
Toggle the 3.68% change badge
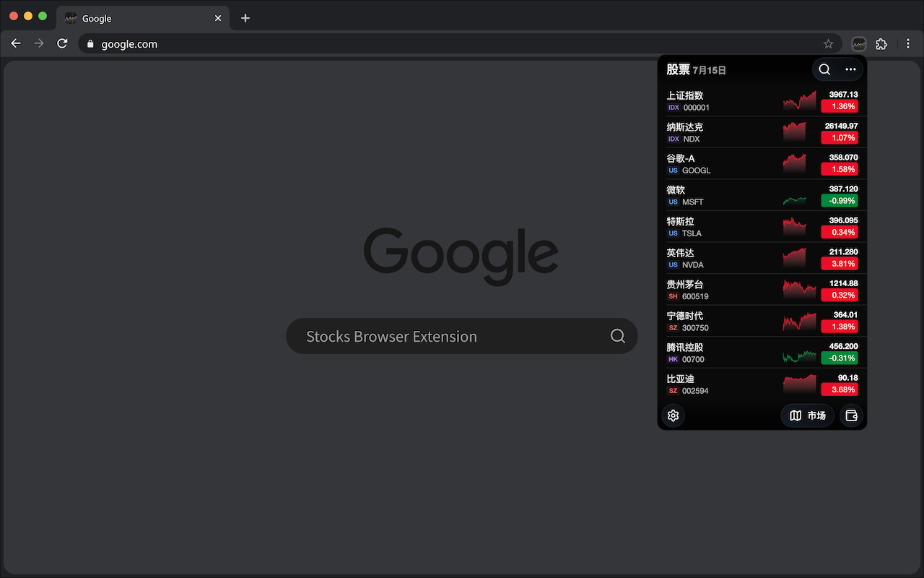pyautogui.click(x=840, y=389)
